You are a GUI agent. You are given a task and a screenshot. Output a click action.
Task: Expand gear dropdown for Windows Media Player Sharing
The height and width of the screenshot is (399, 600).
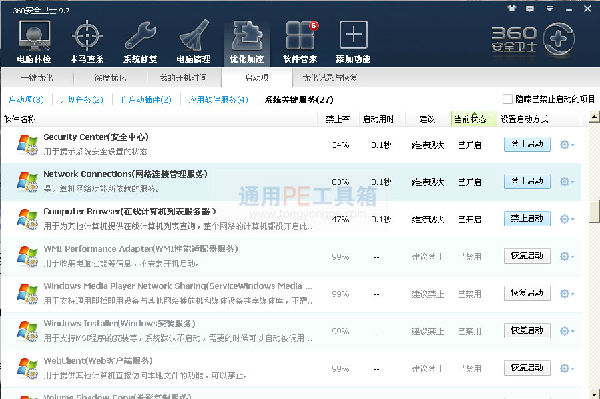point(567,293)
